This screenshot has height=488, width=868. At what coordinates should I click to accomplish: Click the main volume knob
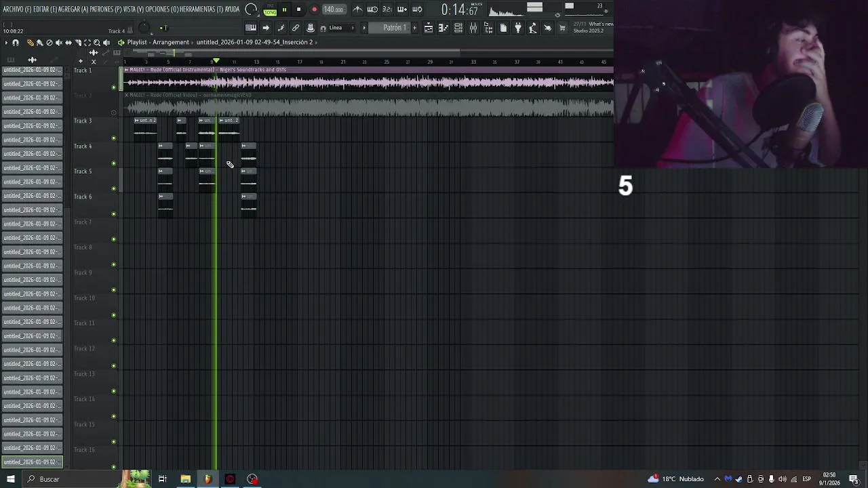click(x=143, y=28)
